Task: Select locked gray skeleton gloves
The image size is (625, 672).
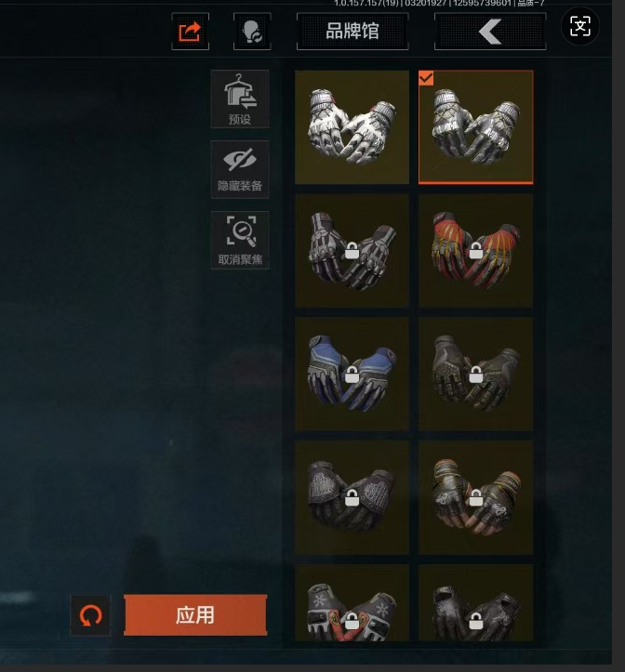Action: click(x=352, y=251)
